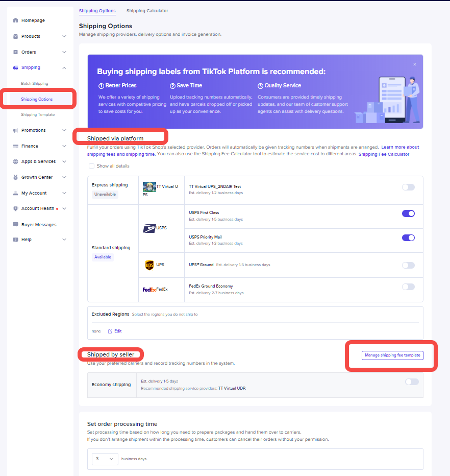
Task: Turn off USPS Priority Mail toggle
Action: pos(408,237)
